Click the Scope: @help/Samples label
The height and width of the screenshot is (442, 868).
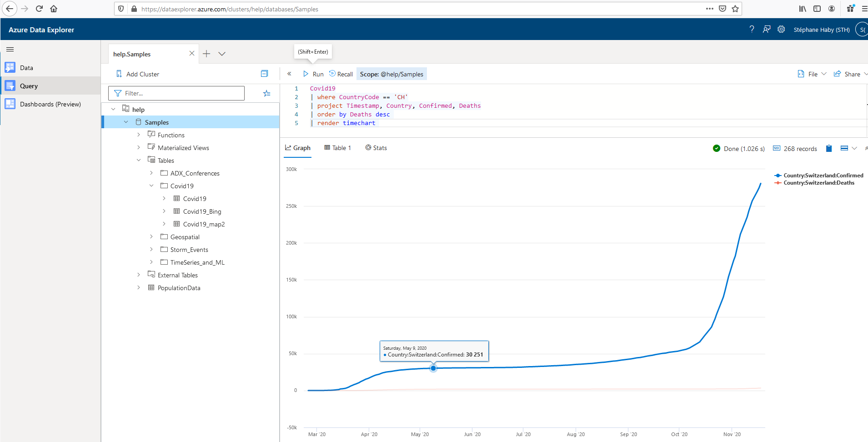click(x=391, y=74)
